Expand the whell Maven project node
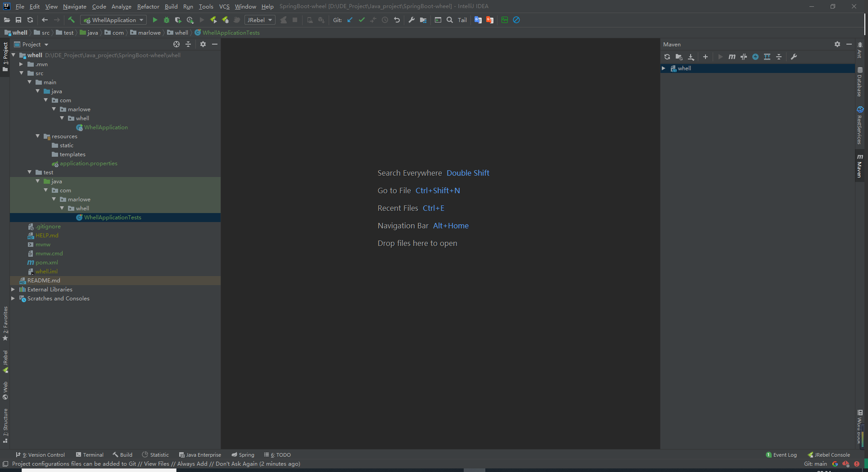This screenshot has width=868, height=472. pyautogui.click(x=664, y=68)
